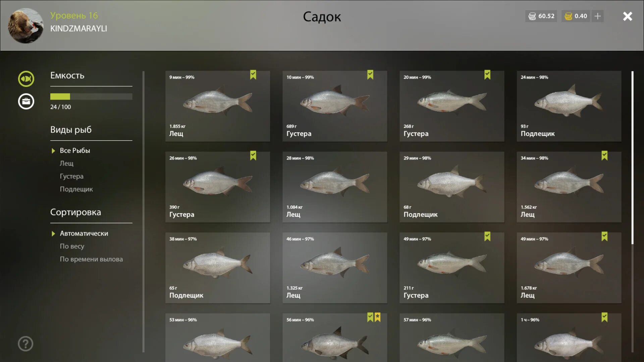Toggle the checkmark flag on the 1.855 кг Лещ
The width and height of the screenshot is (644, 362).
pos(253,75)
